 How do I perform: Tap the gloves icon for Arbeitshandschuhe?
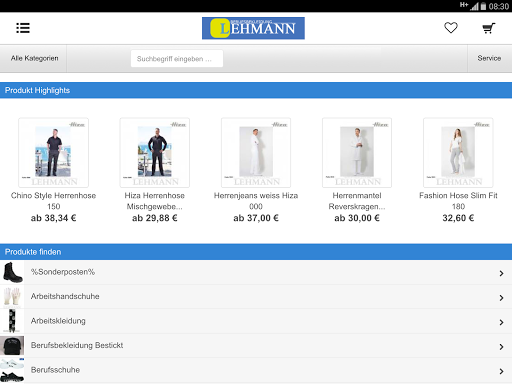[12, 297]
